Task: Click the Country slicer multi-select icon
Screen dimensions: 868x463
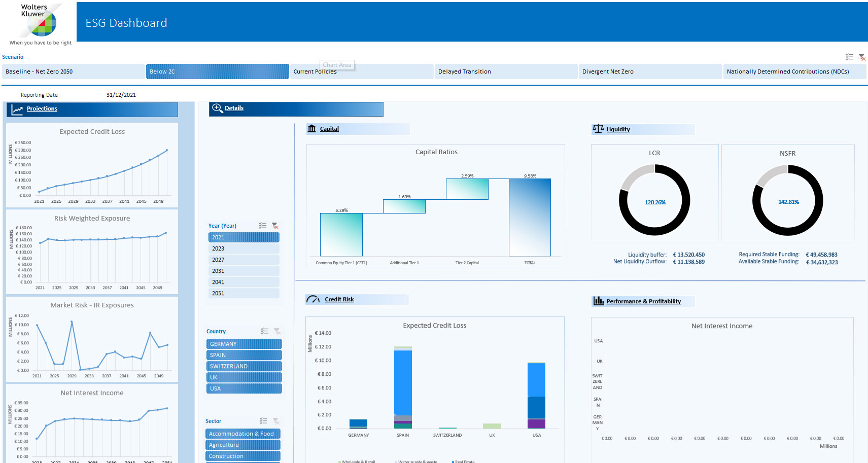Action: click(x=264, y=331)
